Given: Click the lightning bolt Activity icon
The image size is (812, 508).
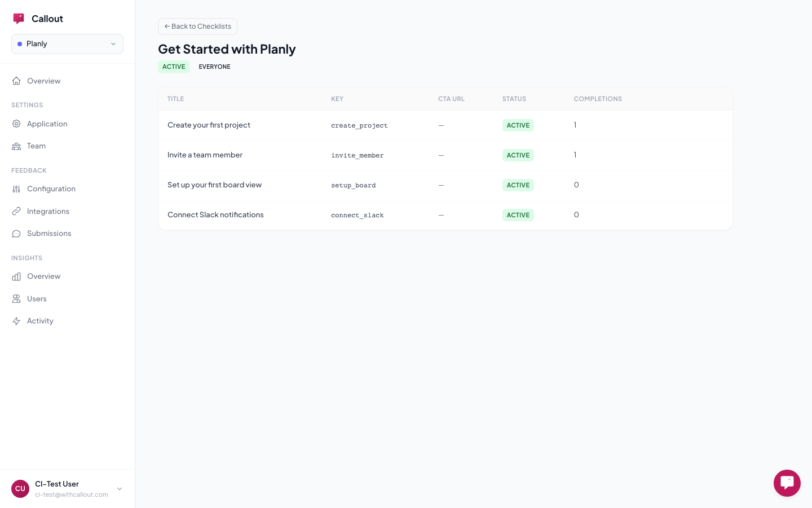Looking at the screenshot, I should (x=16, y=321).
